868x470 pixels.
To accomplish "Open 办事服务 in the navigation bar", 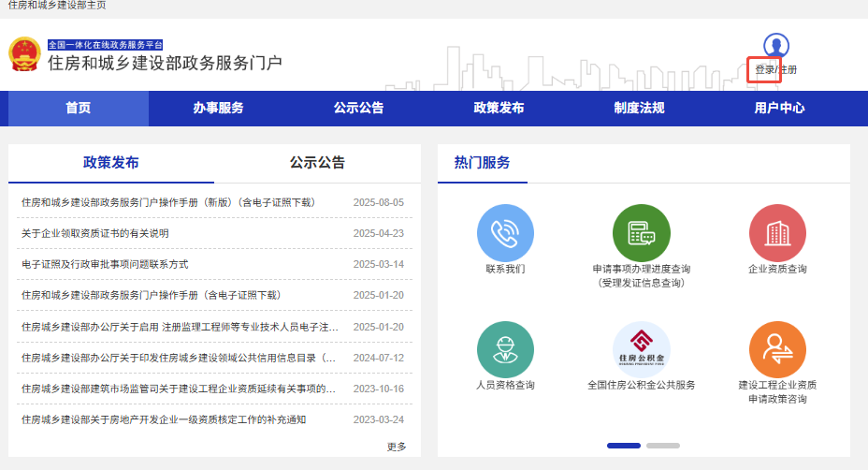I will tap(218, 109).
